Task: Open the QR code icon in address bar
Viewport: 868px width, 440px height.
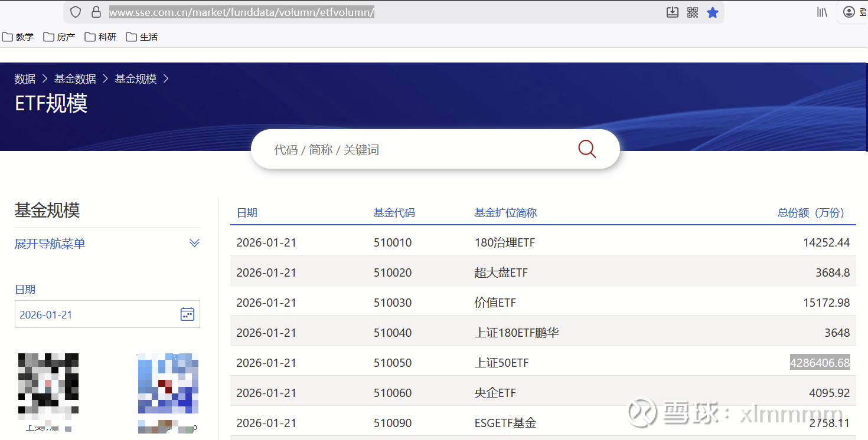Action: click(x=693, y=12)
